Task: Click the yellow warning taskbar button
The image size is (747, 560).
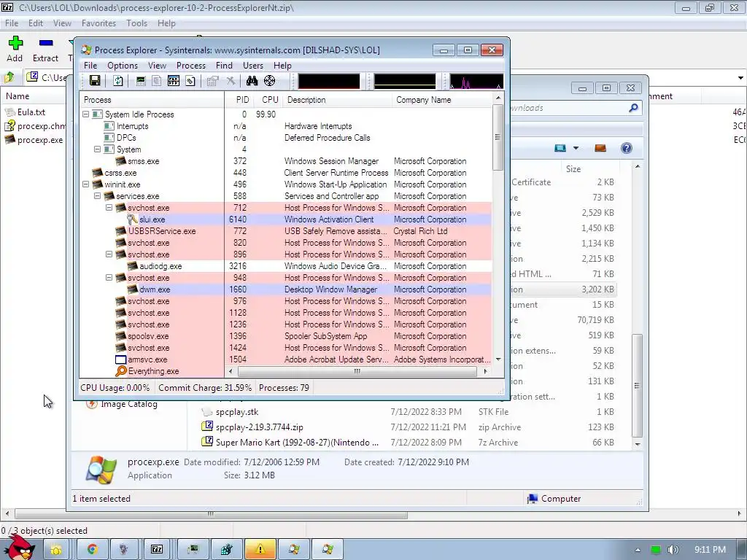Action: pyautogui.click(x=260, y=550)
